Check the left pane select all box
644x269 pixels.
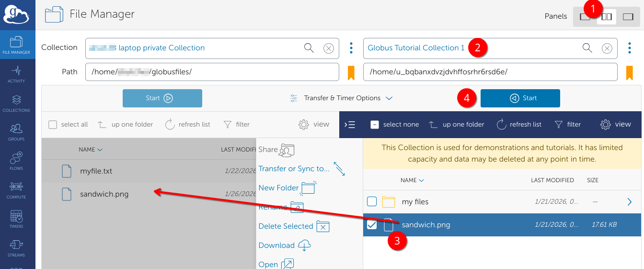point(53,125)
